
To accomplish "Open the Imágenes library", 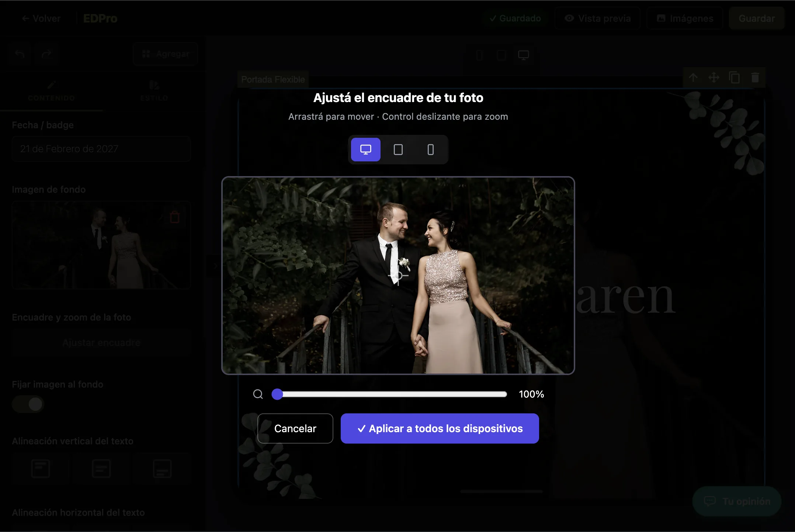I will click(685, 18).
